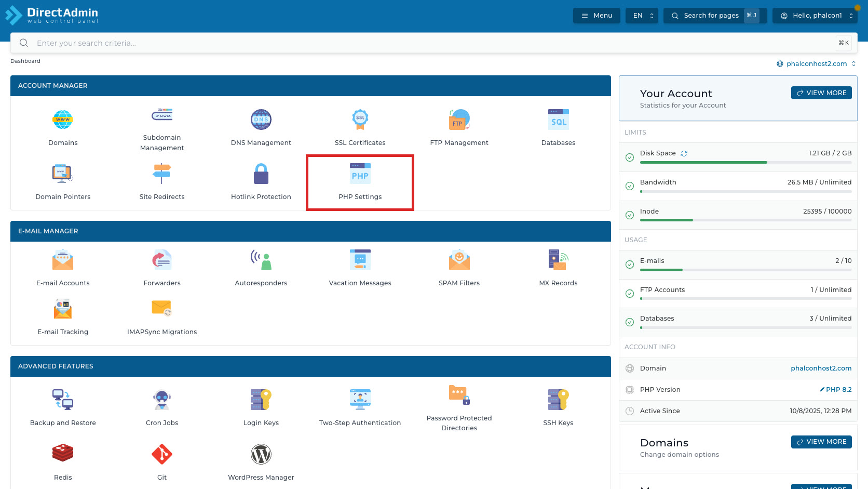Click the E-MAIL MANAGER section header
Screen dimensions: 868x489
(x=310, y=231)
